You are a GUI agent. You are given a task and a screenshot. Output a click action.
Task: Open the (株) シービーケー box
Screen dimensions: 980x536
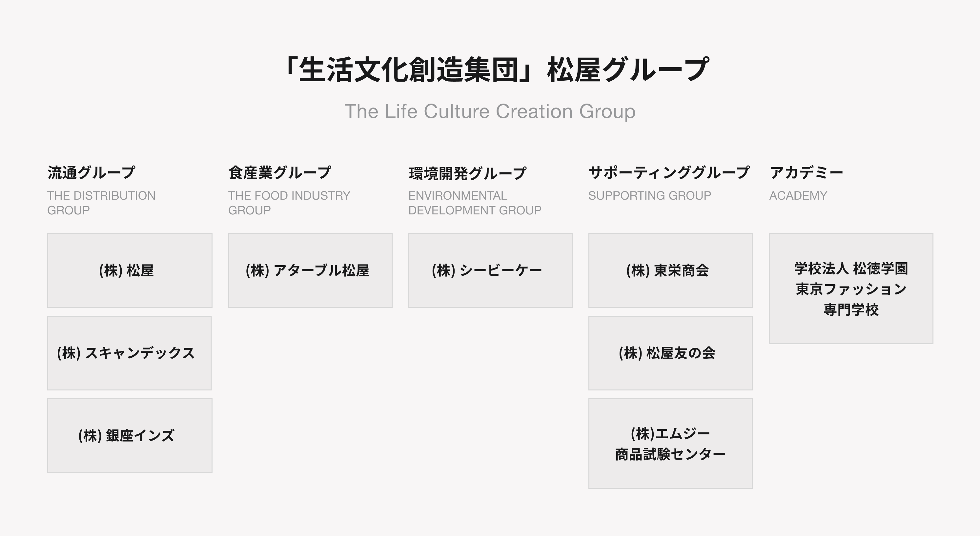click(490, 270)
